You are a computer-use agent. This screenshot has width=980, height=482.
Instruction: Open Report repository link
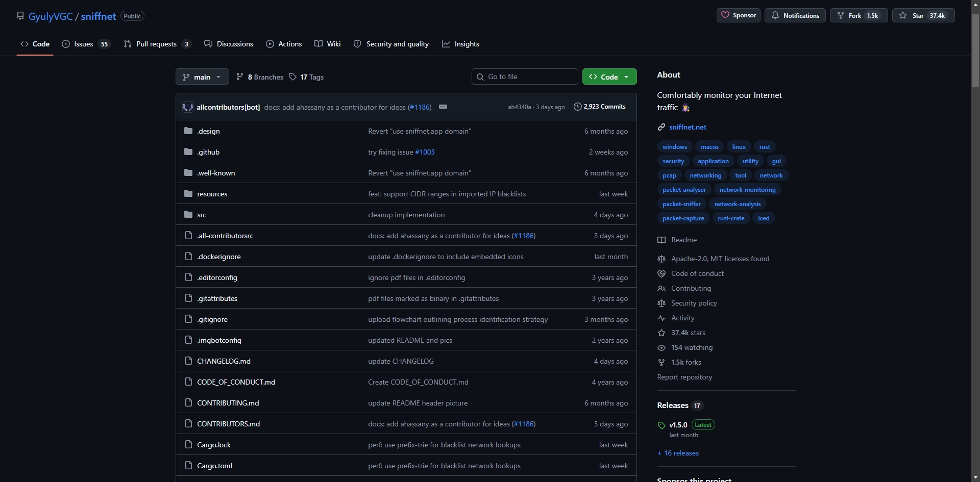(684, 377)
